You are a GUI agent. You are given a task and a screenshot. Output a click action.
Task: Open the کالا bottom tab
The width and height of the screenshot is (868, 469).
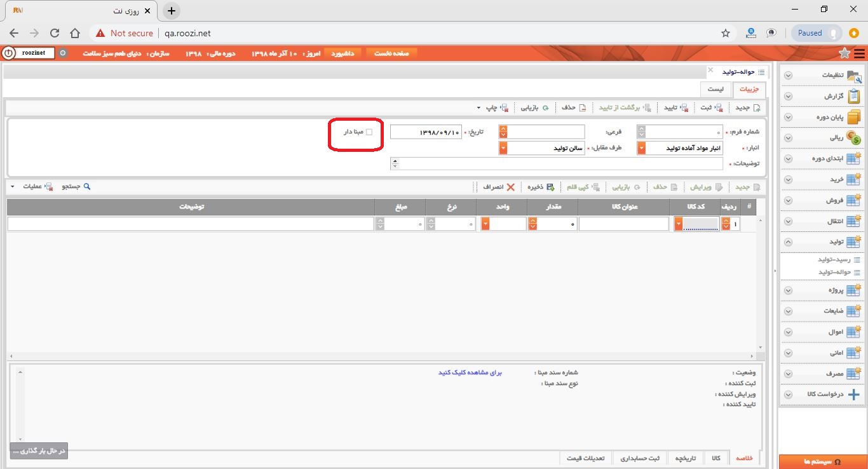pos(716,458)
